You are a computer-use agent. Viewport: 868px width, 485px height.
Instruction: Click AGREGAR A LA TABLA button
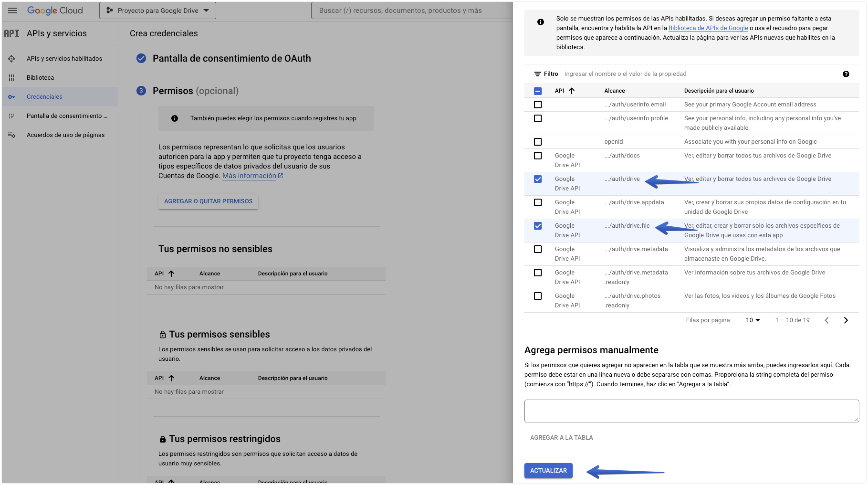click(561, 438)
